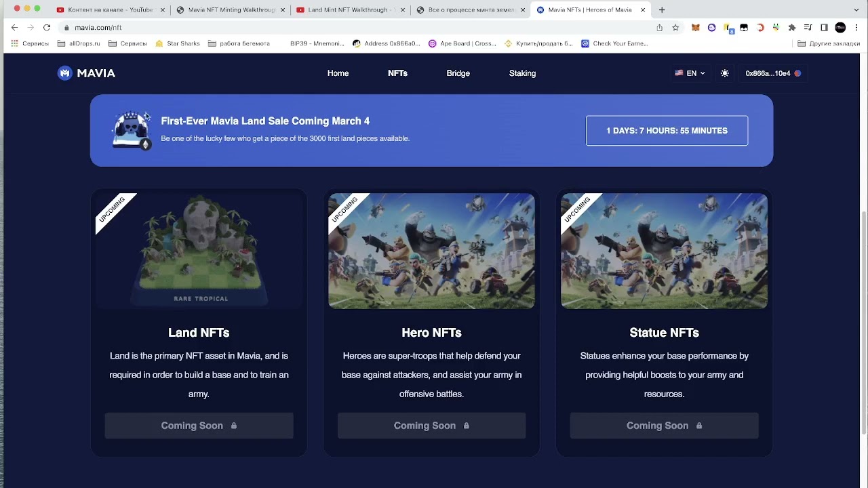Close the Mavia NFTs Heroes of Mavia tab

coord(642,9)
